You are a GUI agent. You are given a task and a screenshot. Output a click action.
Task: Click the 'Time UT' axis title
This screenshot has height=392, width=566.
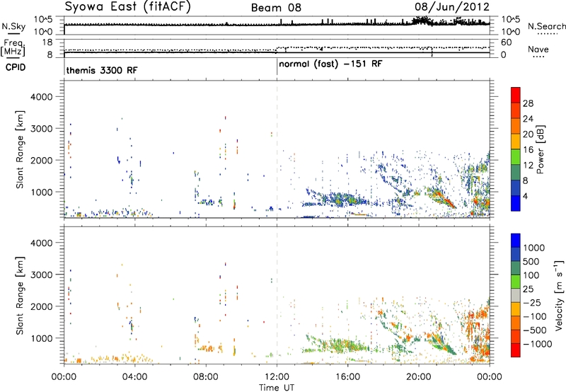[x=277, y=388]
